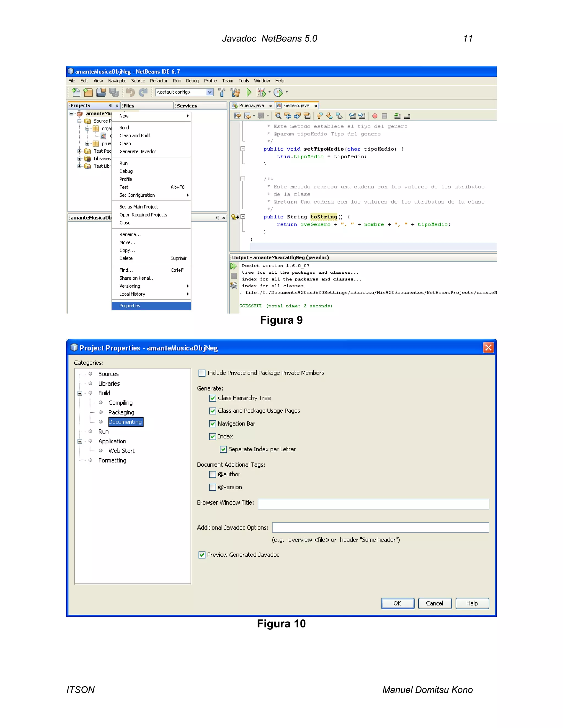Click the Find Previous Occurrence arrow icon
The image size is (563, 728).
click(x=288, y=116)
